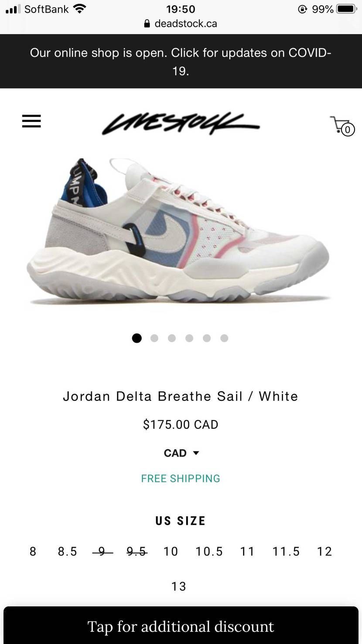Click the FREE SHIPPING link

[181, 479]
